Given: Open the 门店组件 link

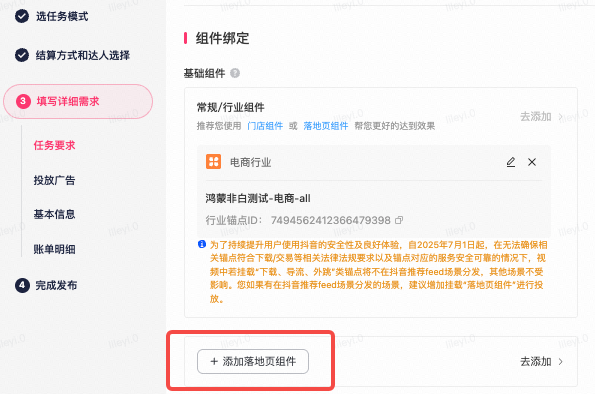Looking at the screenshot, I should pos(265,126).
